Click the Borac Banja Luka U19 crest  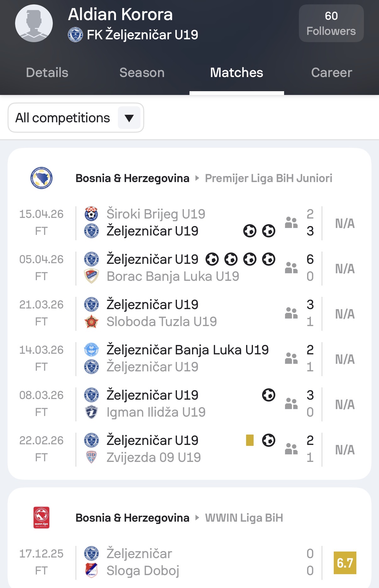pos(91,276)
